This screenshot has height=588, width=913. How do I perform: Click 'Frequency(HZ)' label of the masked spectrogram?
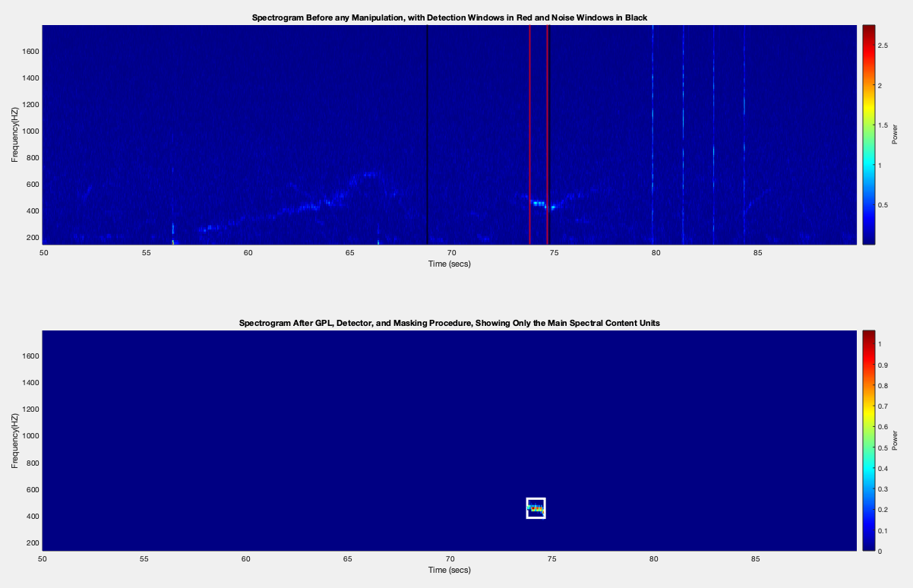pyautogui.click(x=14, y=441)
